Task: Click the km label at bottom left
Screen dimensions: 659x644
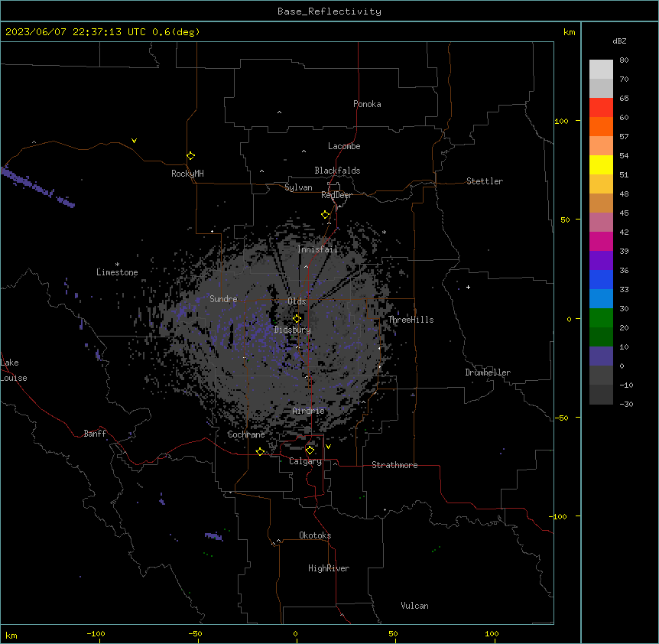Action: (x=11, y=635)
